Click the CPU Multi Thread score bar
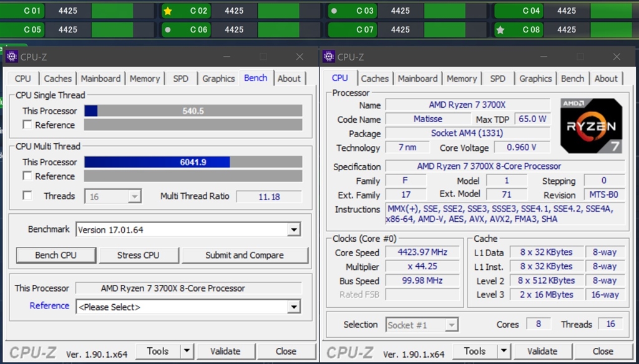 pos(193,162)
